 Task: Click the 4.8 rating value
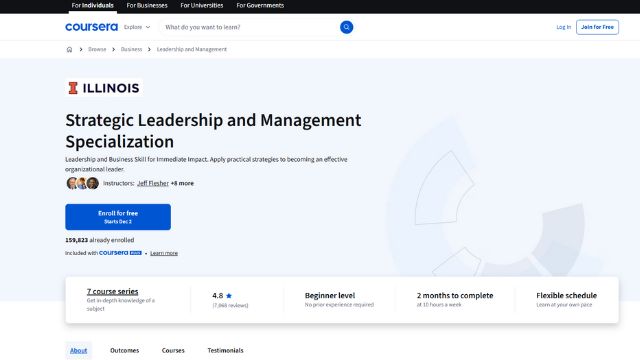click(x=218, y=296)
